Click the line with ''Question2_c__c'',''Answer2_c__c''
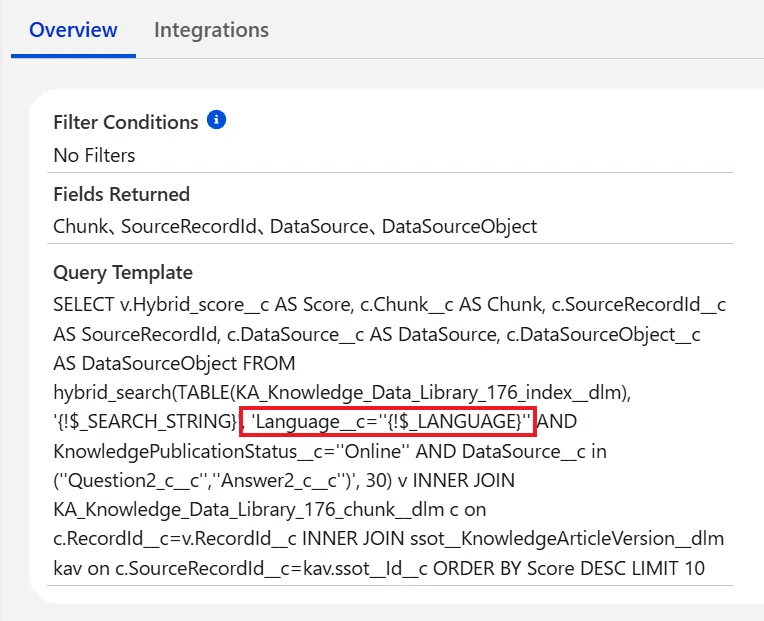This screenshot has width=764, height=621. pyautogui.click(x=284, y=481)
